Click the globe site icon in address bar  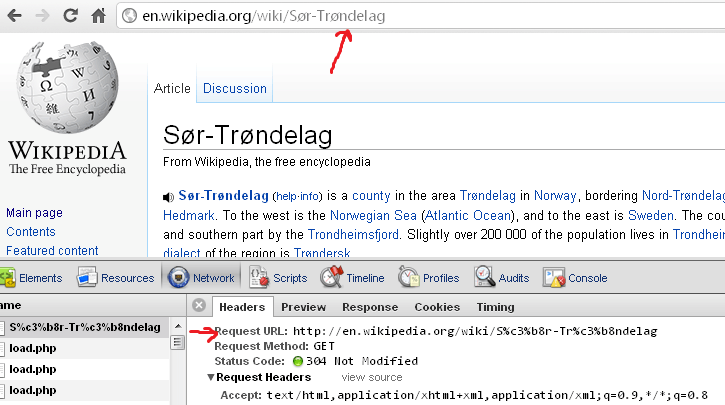coord(129,16)
